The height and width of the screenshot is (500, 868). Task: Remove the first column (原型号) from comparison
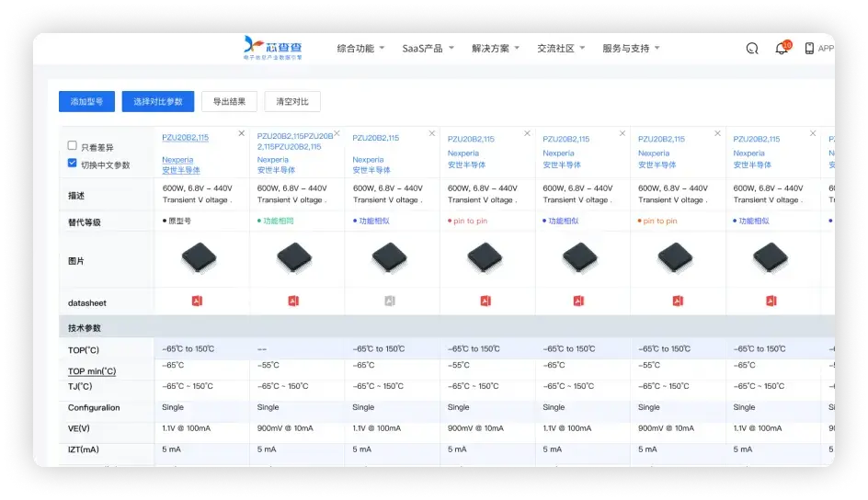[x=241, y=133]
